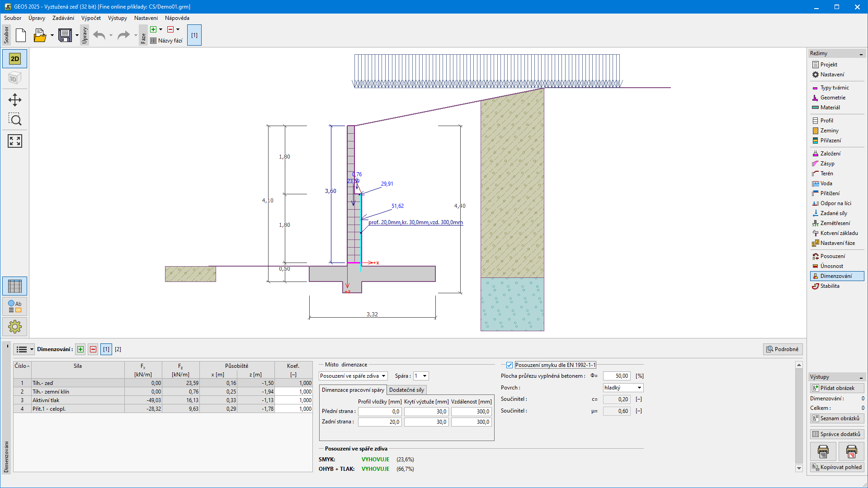This screenshot has width=868, height=488.
Task: Switch to Dodatečné síly tab
Action: [x=406, y=390]
